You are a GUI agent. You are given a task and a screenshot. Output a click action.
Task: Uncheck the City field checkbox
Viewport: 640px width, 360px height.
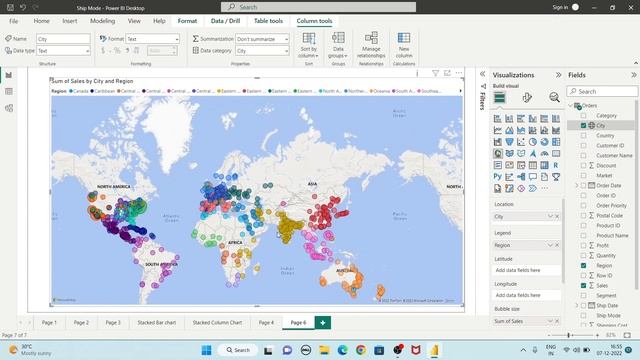coord(583,125)
